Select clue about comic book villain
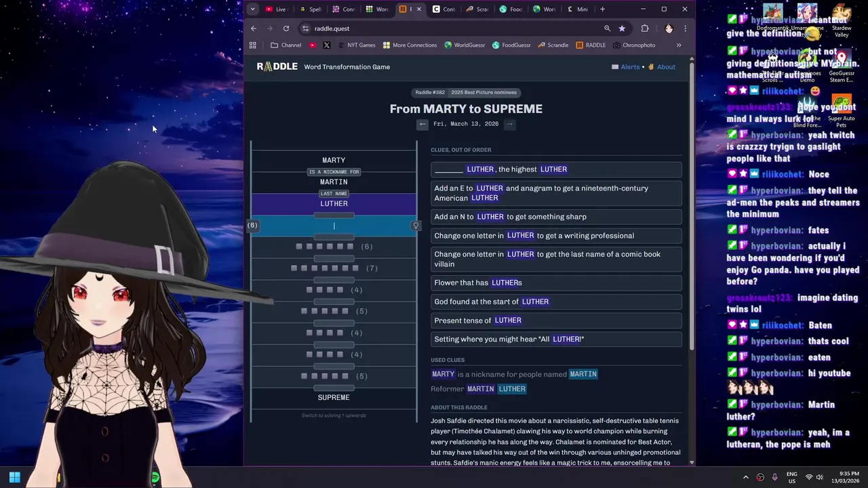 556,259
